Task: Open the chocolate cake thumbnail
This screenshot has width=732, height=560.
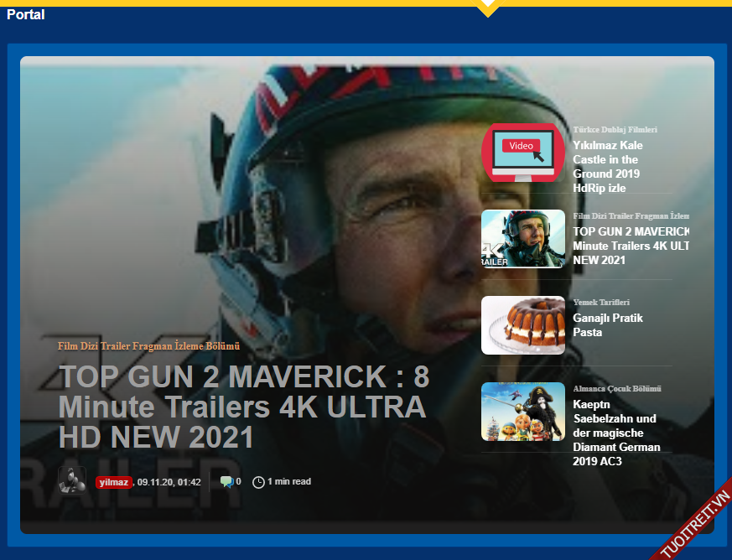Action: click(522, 325)
